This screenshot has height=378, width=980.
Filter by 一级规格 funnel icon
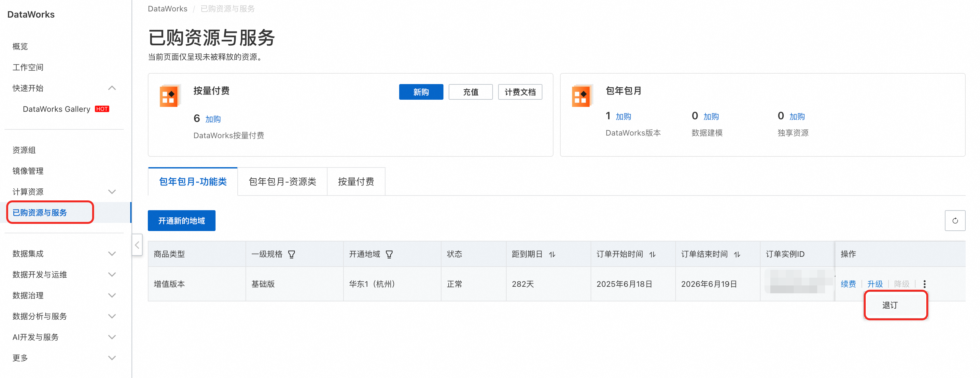[291, 254]
